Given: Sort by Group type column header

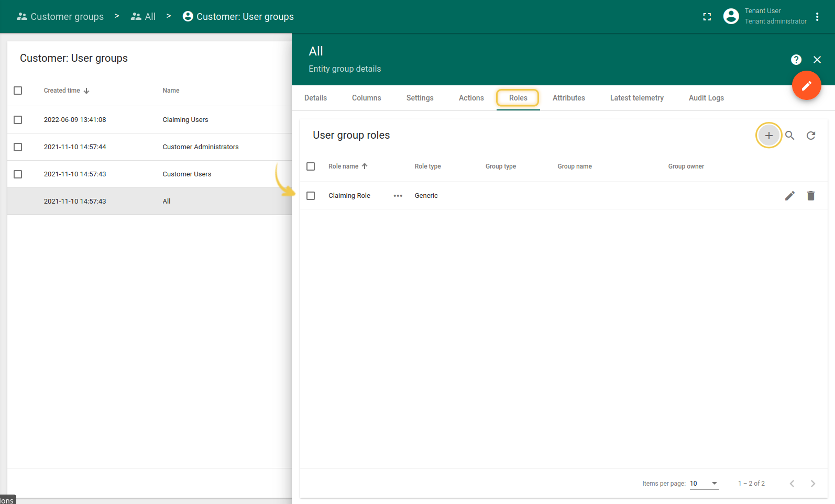Looking at the screenshot, I should (501, 166).
